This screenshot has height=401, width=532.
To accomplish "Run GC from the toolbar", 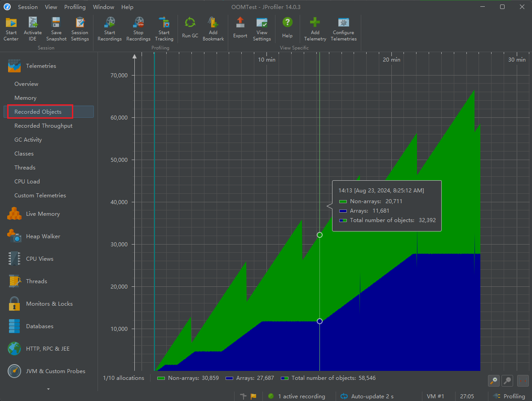I will tap(190, 29).
